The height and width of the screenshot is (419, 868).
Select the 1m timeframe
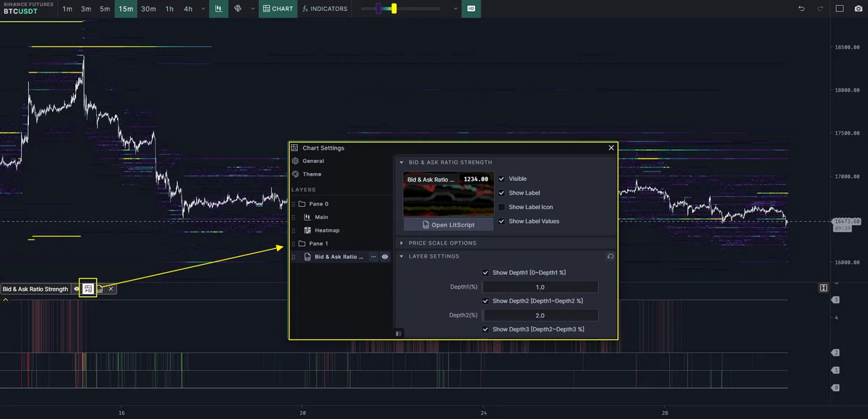67,9
